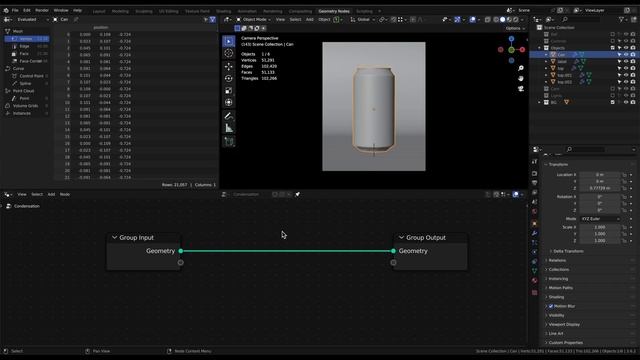The width and height of the screenshot is (640, 360).
Task: Select Vertex domain in spreadsheet
Action: coord(27,39)
